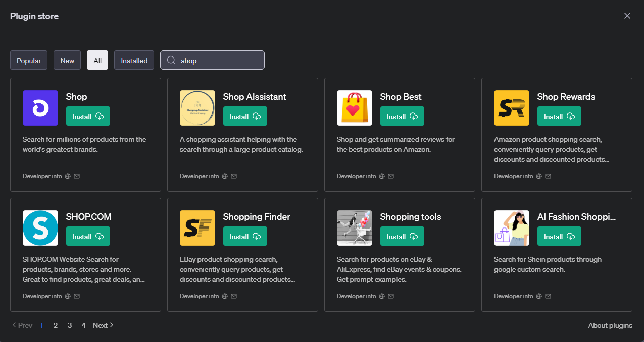Click the SHOP.COM teal S logo
The width and height of the screenshot is (644, 342).
click(40, 228)
